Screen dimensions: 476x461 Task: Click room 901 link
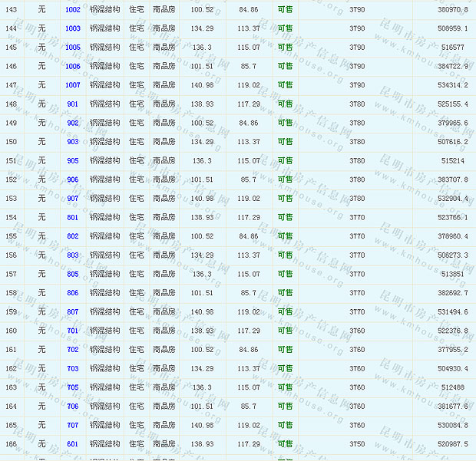(x=73, y=104)
